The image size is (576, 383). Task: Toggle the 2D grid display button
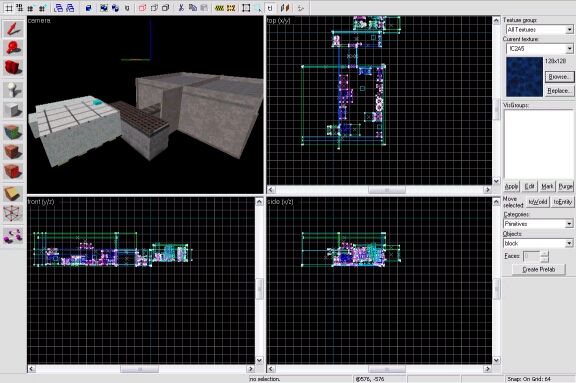9,8
